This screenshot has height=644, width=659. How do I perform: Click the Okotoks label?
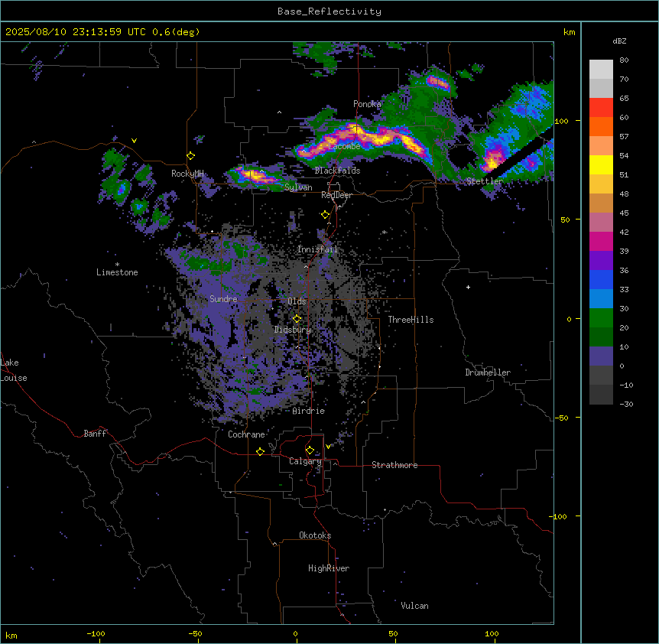(315, 535)
